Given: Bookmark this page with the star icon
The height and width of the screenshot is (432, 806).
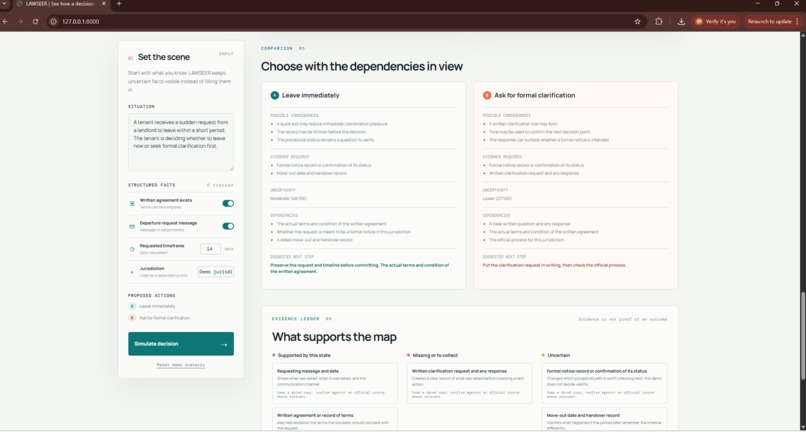Looking at the screenshot, I should [637, 22].
